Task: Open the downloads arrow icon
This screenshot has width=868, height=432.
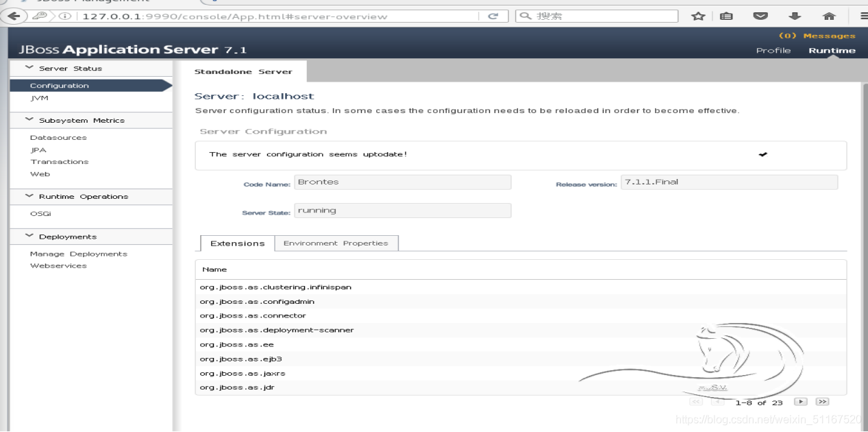Action: tap(795, 16)
